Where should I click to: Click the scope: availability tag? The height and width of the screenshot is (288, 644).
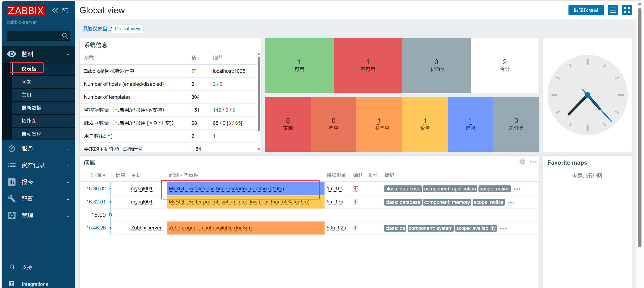click(476, 228)
